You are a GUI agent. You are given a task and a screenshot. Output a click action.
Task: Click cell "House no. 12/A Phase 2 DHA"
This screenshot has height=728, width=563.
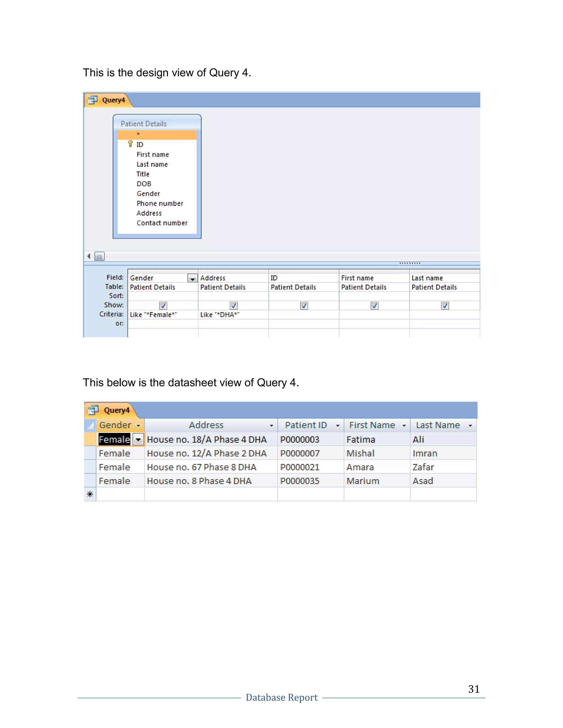pos(211,453)
